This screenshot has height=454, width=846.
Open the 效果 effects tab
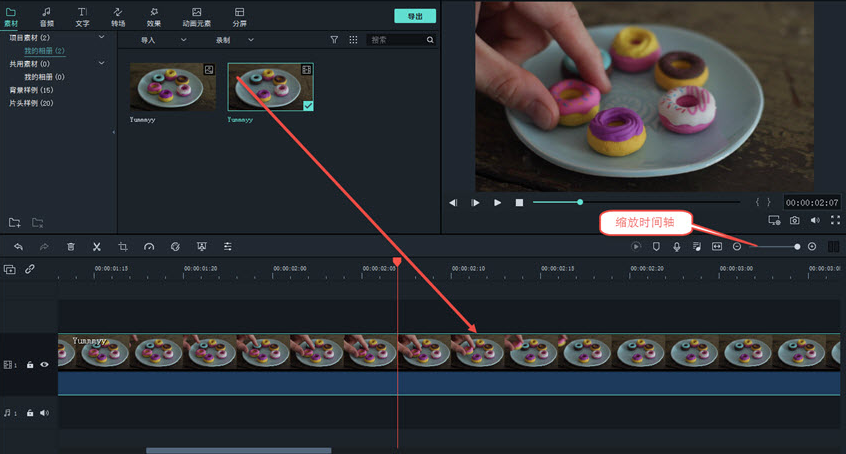pyautogui.click(x=154, y=17)
